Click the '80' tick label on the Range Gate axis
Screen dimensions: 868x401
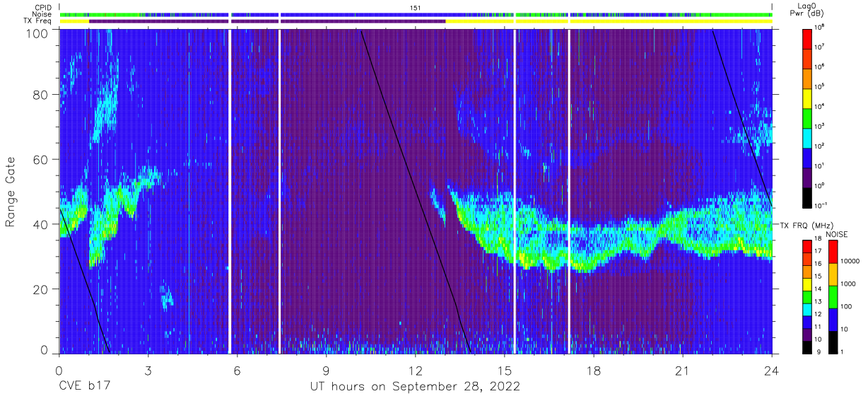click(40, 95)
